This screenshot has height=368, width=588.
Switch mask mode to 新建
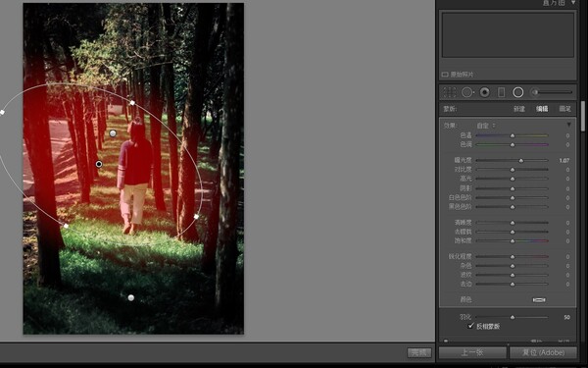click(x=519, y=109)
